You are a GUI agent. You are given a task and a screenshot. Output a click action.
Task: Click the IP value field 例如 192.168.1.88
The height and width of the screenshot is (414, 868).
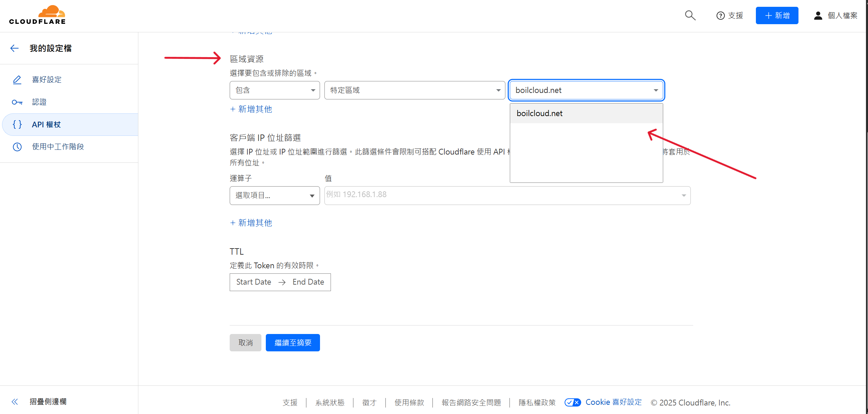[507, 195]
